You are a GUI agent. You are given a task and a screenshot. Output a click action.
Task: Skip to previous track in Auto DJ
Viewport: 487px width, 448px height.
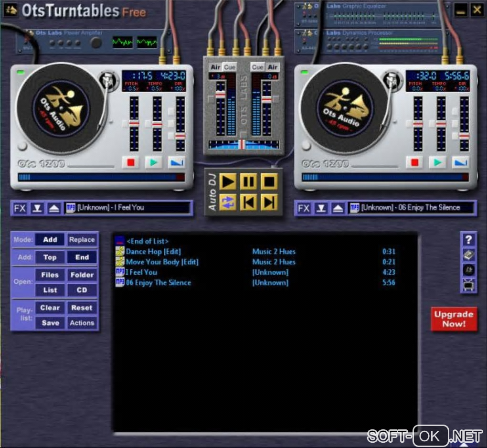tap(248, 203)
